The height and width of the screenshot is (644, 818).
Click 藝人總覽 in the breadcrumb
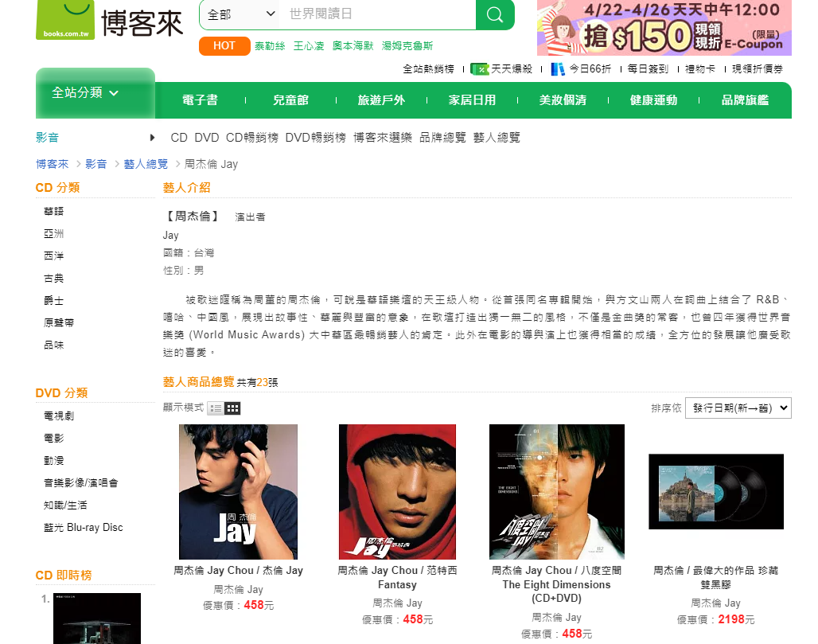pos(146,165)
